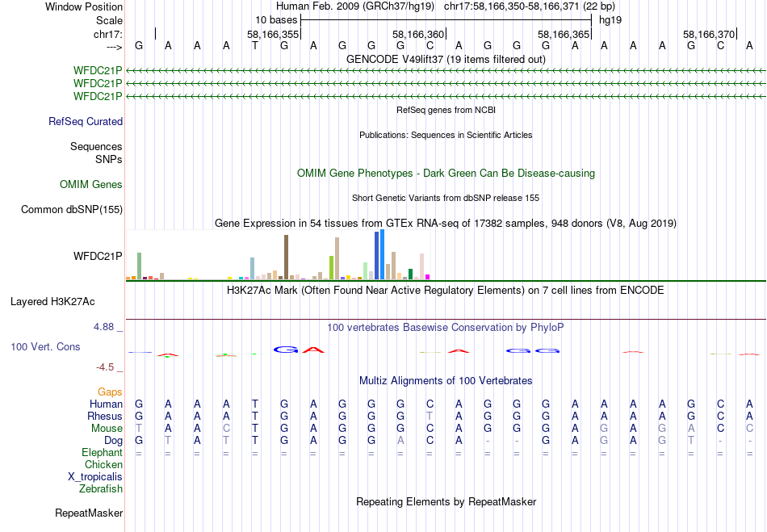Image resolution: width=767 pixels, height=532 pixels.
Task: Click GTEx Gene Expression in 54 tissues title
Action: pos(446,224)
